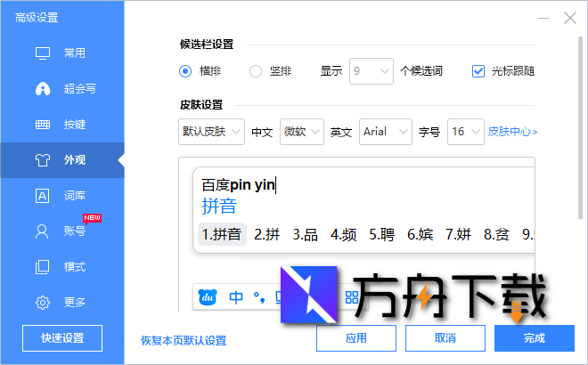The width and height of the screenshot is (588, 365).
Task: Click the vertical scrollbar on the right
Action: coord(581,127)
